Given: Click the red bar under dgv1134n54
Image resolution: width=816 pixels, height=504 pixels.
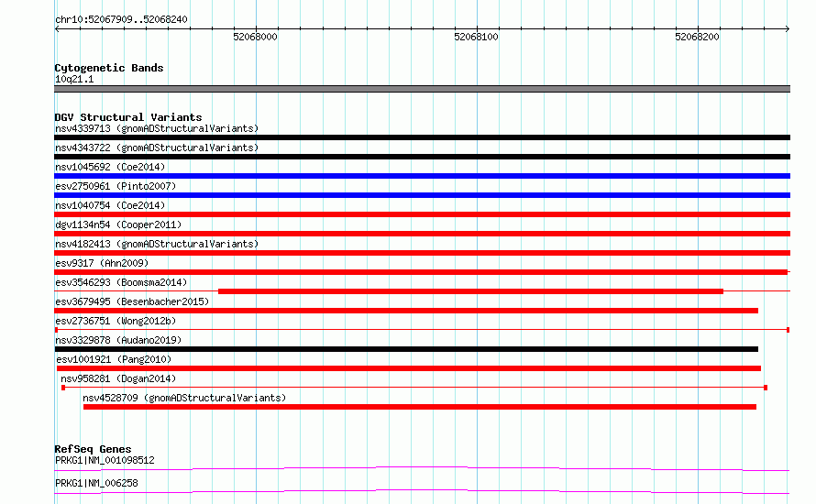Looking at the screenshot, I should [x=422, y=234].
